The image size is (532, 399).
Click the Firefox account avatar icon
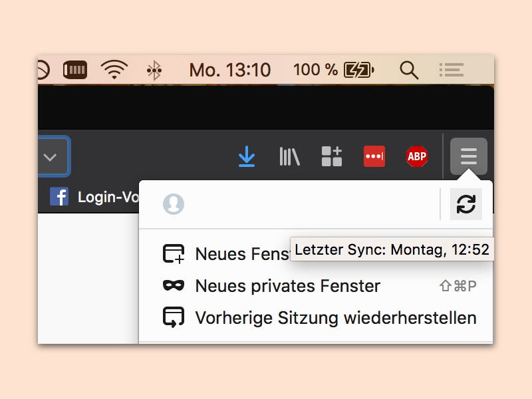[174, 204]
